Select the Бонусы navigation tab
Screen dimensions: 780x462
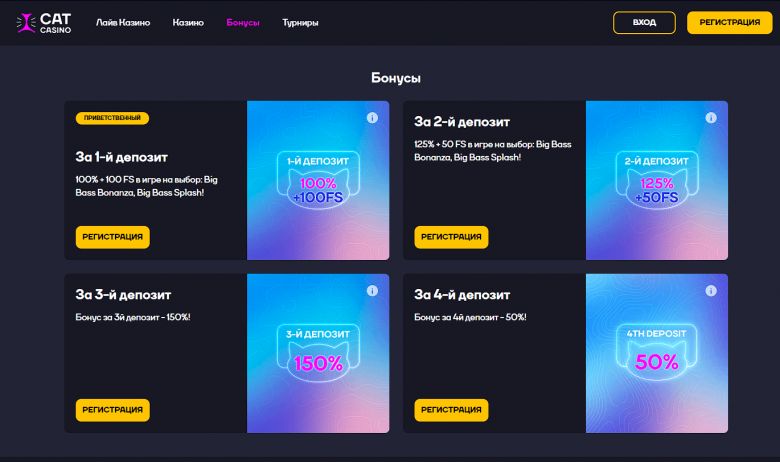click(243, 22)
